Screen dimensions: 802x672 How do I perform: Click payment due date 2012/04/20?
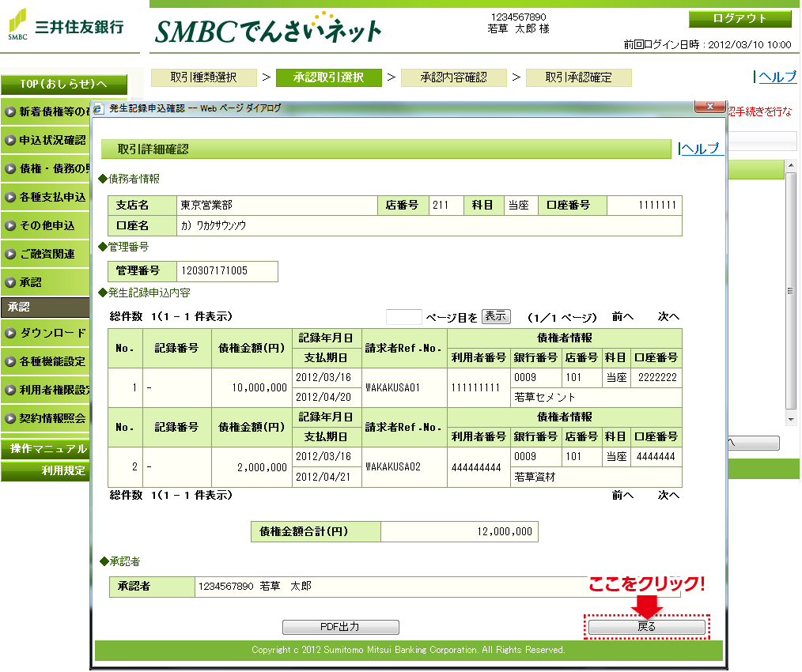323,398
